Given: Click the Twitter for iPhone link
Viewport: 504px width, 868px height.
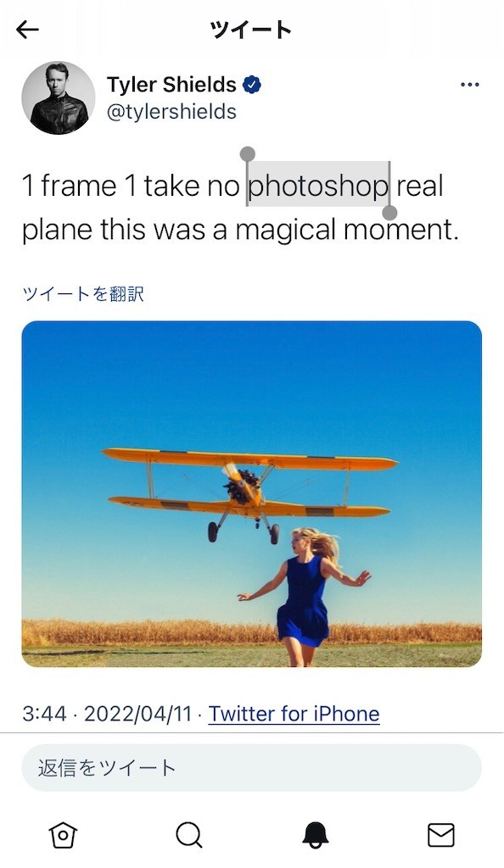Looking at the screenshot, I should (x=294, y=714).
